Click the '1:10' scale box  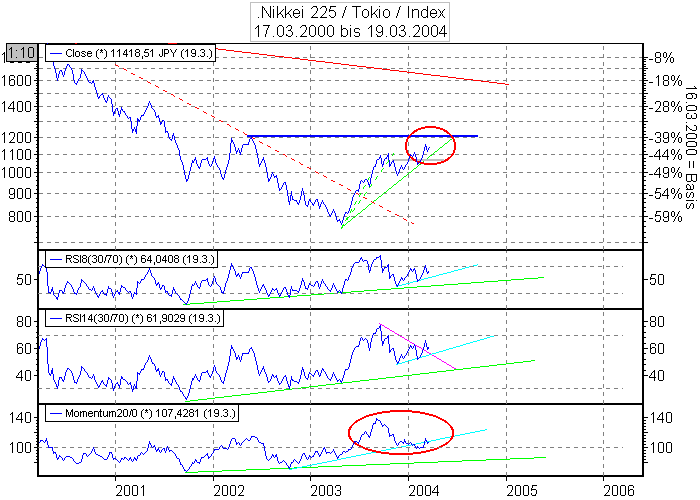click(x=21, y=53)
